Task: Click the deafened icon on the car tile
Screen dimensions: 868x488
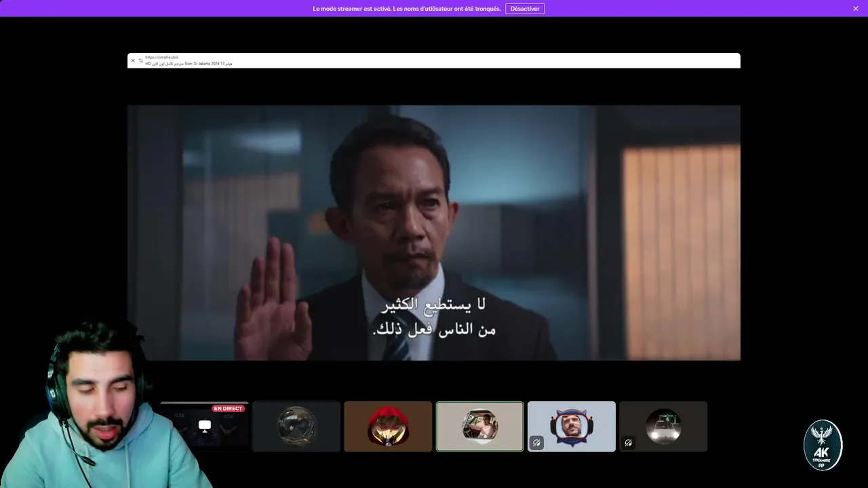Action: pyautogui.click(x=628, y=443)
